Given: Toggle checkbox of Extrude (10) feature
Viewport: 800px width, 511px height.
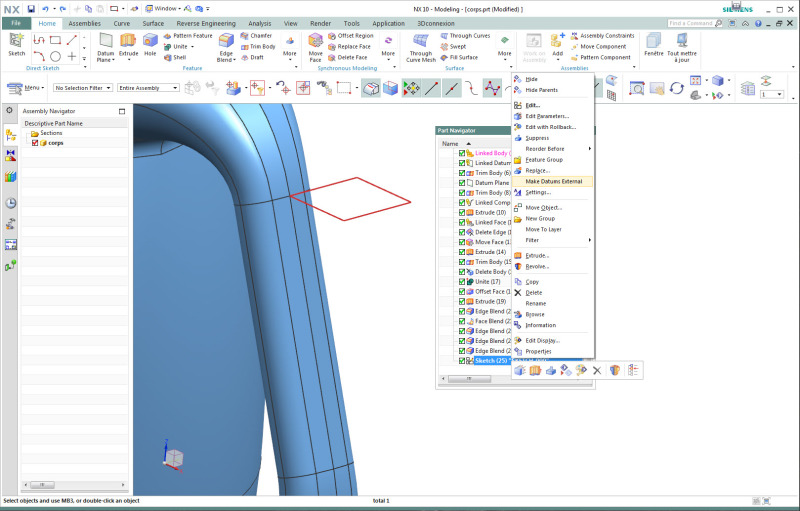Looking at the screenshot, I should [462, 212].
